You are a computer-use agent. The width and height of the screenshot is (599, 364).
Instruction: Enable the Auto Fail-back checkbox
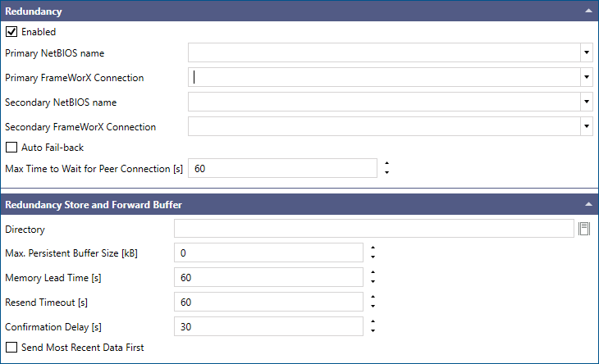tap(11, 148)
